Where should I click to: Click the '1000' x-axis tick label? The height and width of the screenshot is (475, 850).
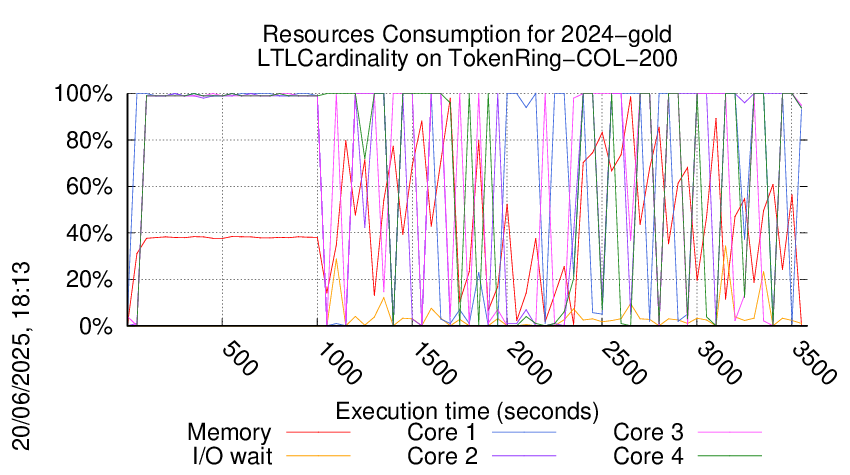(340, 363)
